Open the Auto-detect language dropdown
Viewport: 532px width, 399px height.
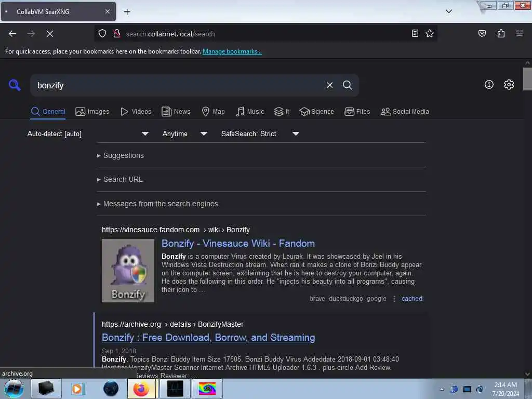pyautogui.click(x=88, y=134)
